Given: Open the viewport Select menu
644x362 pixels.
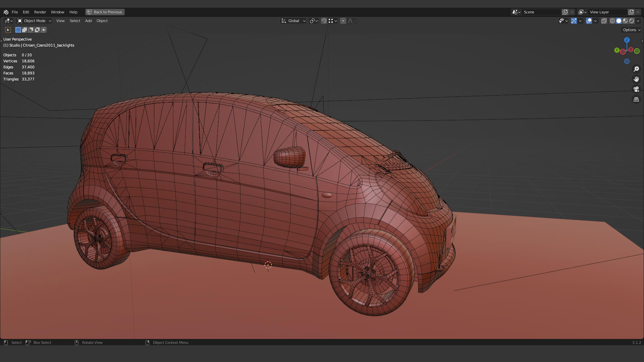Looking at the screenshot, I should click(x=75, y=21).
